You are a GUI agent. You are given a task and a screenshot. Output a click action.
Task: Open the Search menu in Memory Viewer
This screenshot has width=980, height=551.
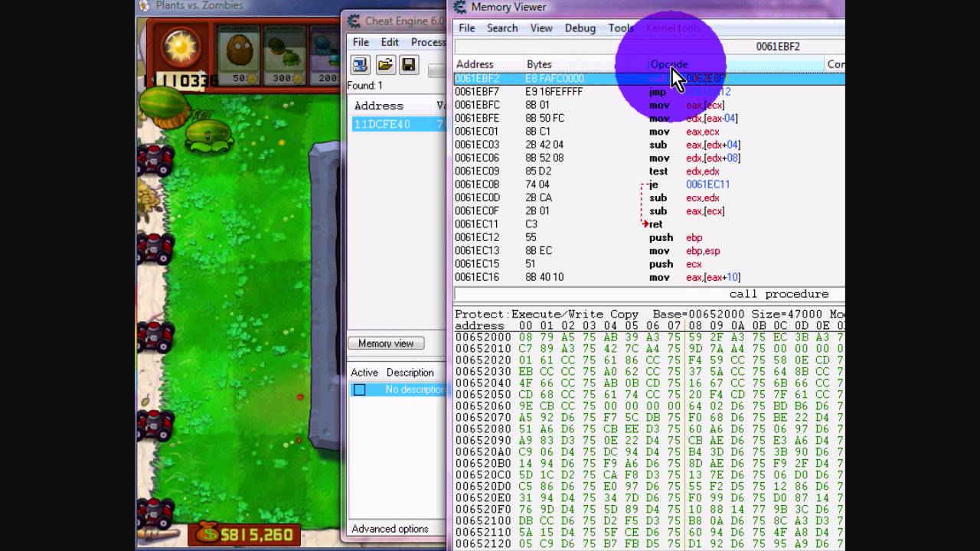(502, 28)
